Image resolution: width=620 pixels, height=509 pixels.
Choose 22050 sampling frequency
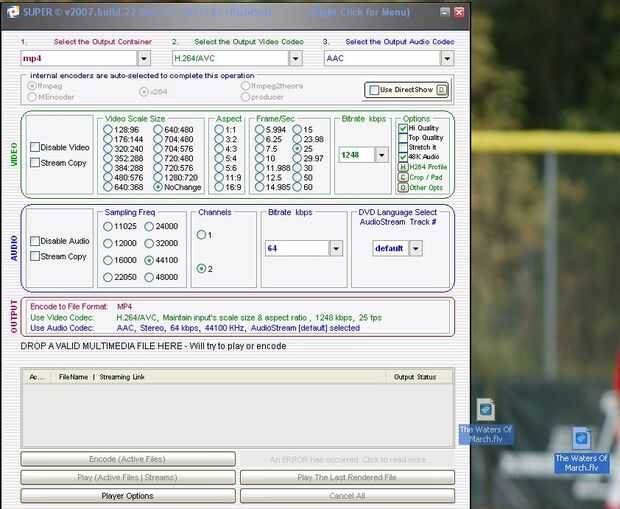(108, 277)
